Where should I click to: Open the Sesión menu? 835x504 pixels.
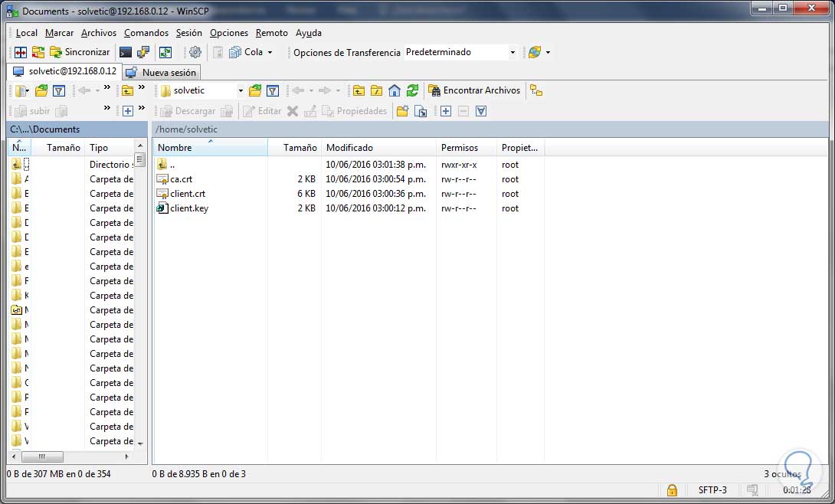[189, 33]
